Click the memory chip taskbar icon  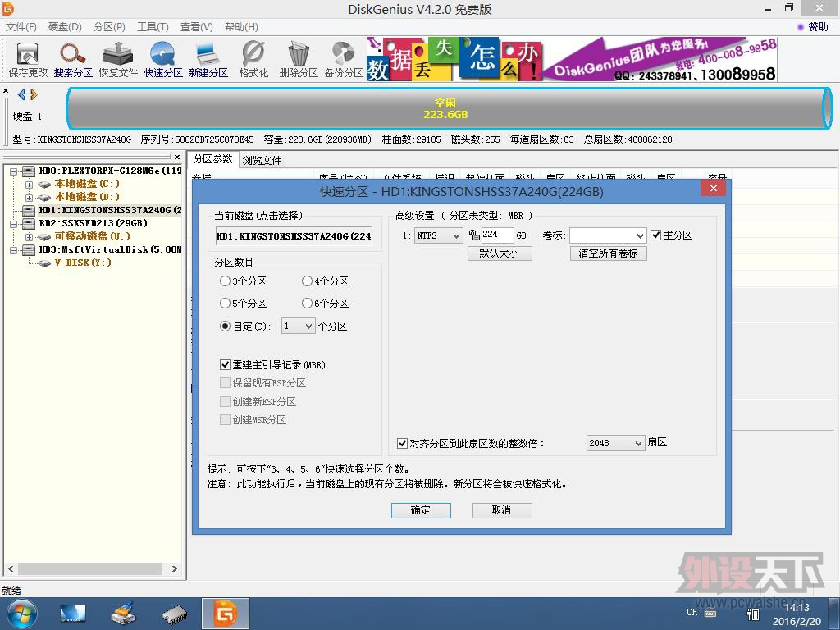pyautogui.click(x=174, y=614)
